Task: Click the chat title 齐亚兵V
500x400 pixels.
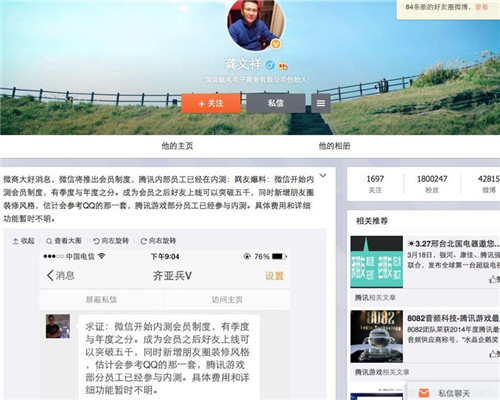Action: (172, 276)
